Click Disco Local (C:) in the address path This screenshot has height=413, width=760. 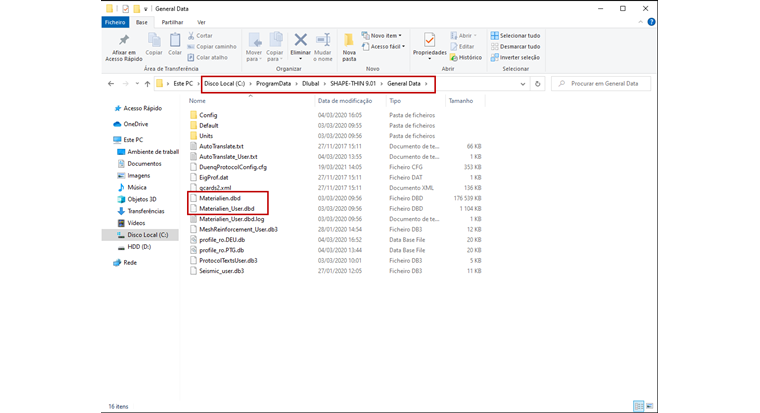[x=224, y=84]
